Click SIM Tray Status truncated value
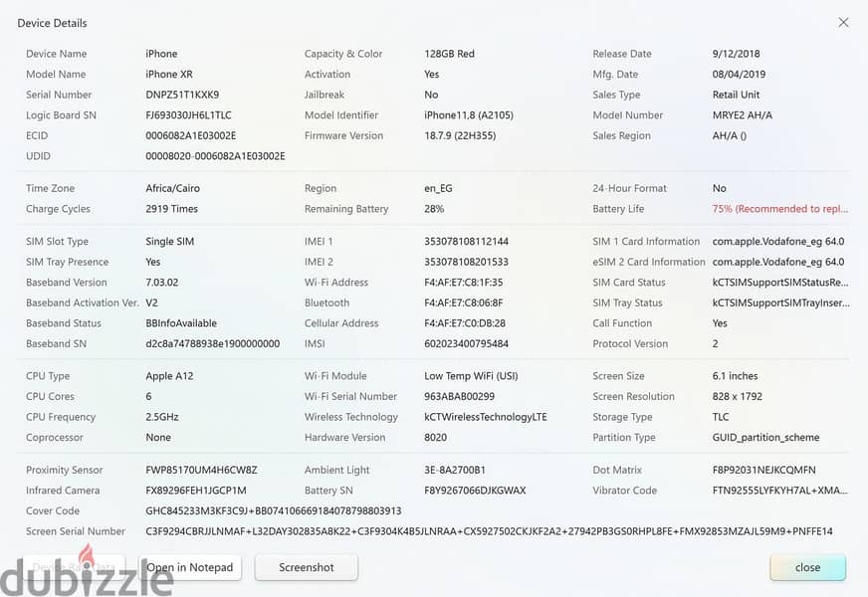 click(780, 302)
